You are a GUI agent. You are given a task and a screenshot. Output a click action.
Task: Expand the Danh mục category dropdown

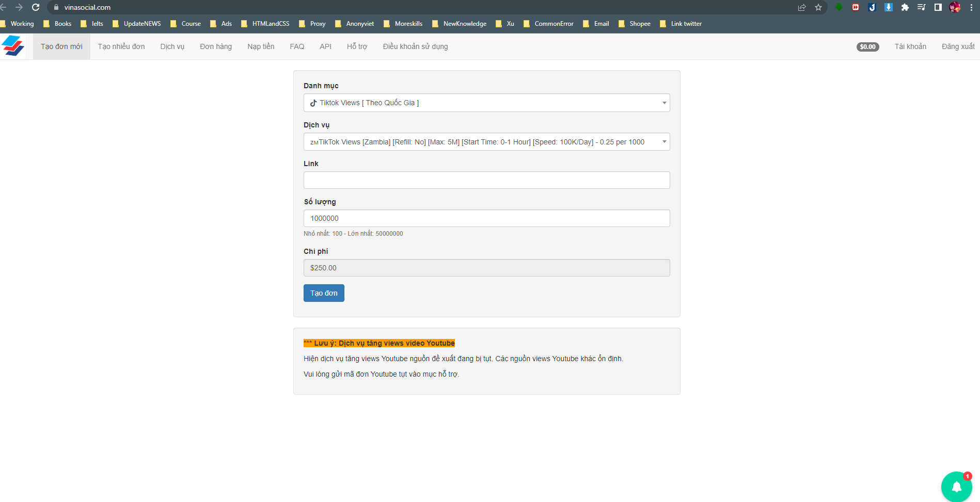point(486,103)
